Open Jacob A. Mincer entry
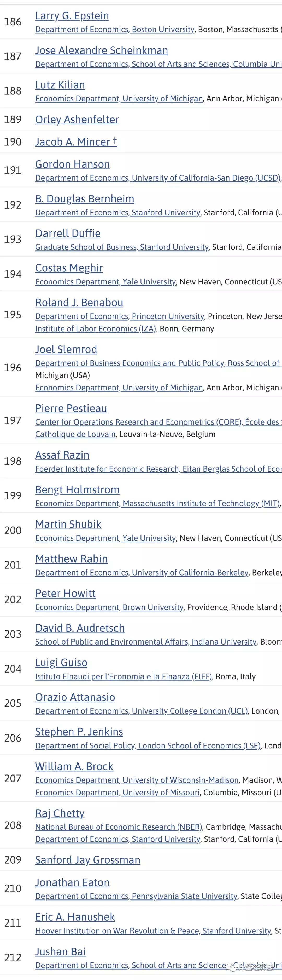The image size is (282, 980). click(76, 142)
